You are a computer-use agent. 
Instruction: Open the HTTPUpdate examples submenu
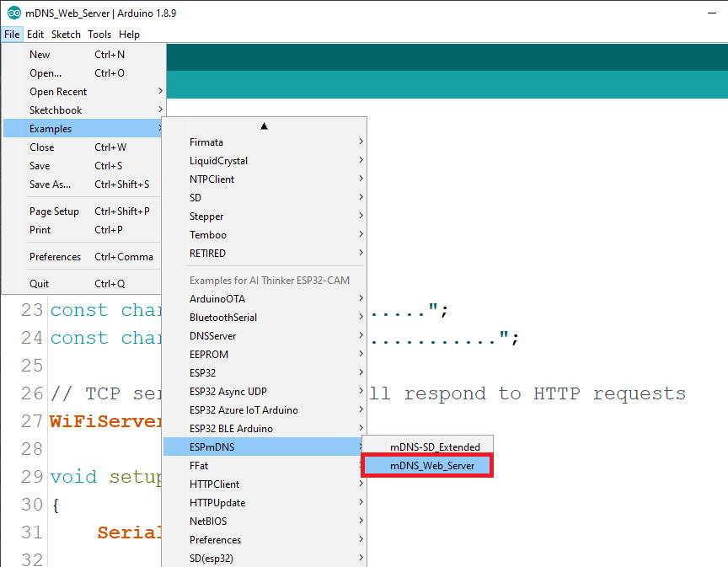(265, 503)
